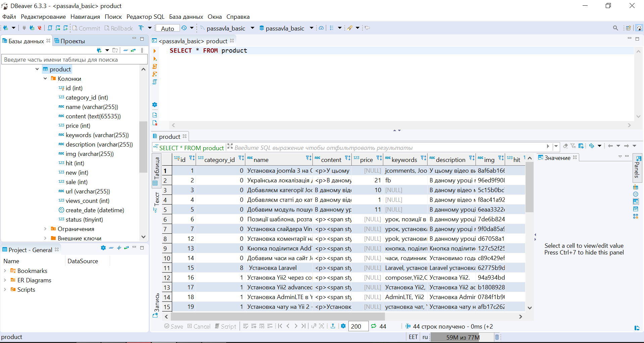Screen dimensions: 644x343
Task: Go to first row navigation icon
Action: (280, 326)
